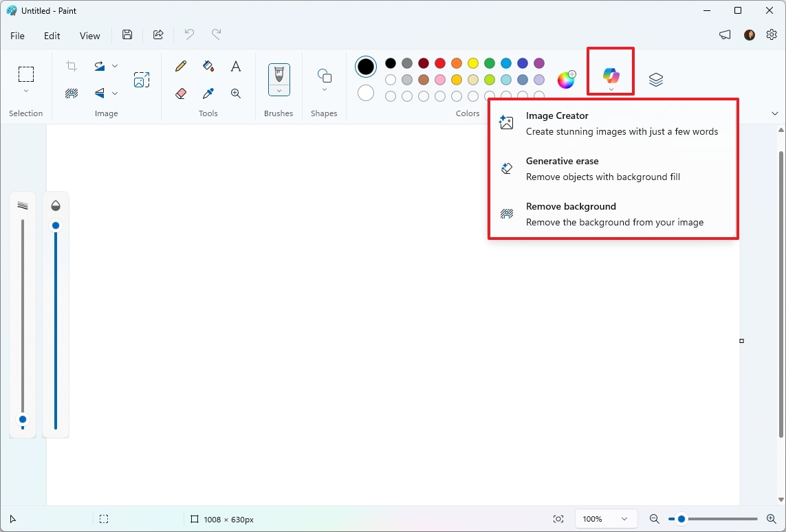Image resolution: width=786 pixels, height=532 pixels.
Task: Select Color 2 white swatch
Action: coord(366,93)
